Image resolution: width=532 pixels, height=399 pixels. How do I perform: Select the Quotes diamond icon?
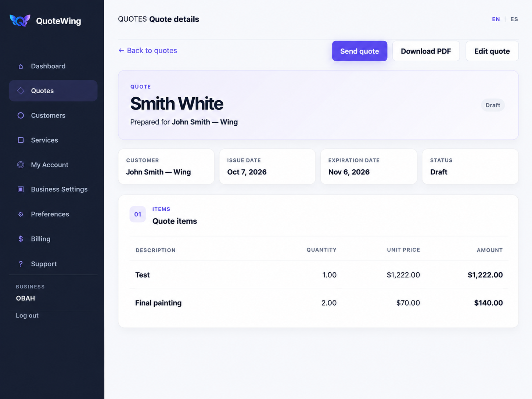click(21, 91)
